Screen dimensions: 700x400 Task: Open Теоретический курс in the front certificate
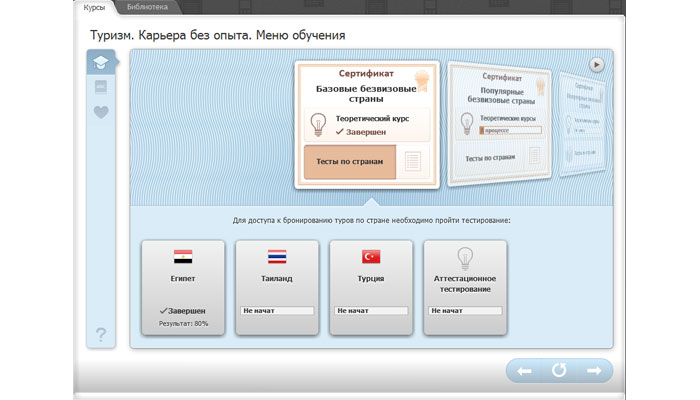click(x=367, y=125)
